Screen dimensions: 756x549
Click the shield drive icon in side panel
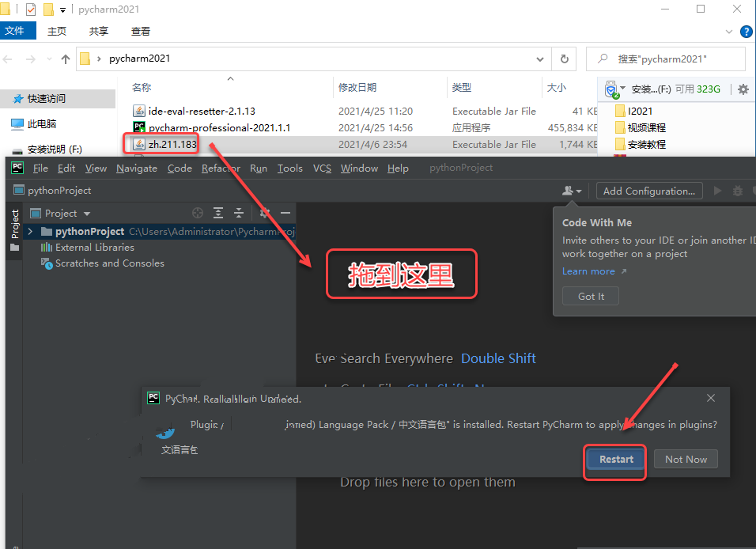point(611,89)
